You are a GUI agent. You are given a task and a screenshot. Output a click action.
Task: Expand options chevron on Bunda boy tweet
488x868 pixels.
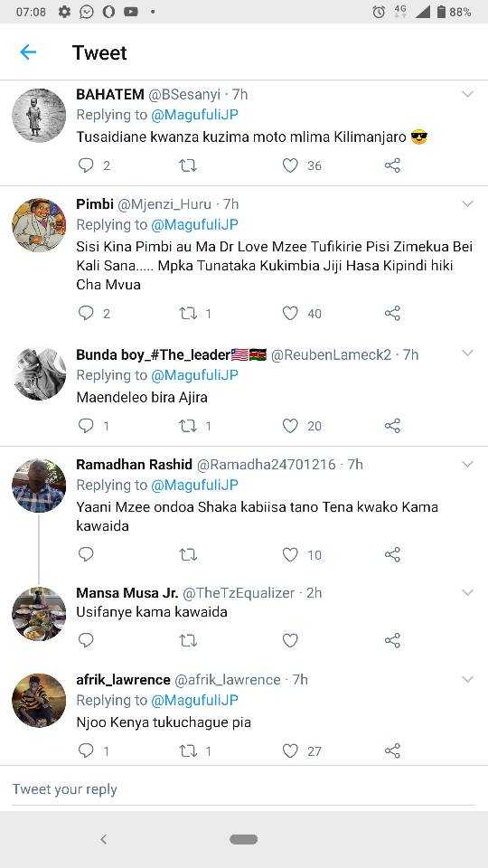467,354
